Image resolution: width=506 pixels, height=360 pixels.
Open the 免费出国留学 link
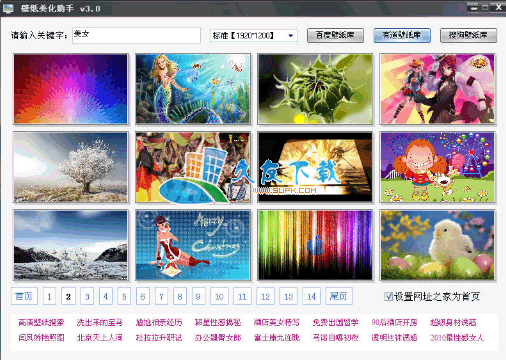pos(335,322)
